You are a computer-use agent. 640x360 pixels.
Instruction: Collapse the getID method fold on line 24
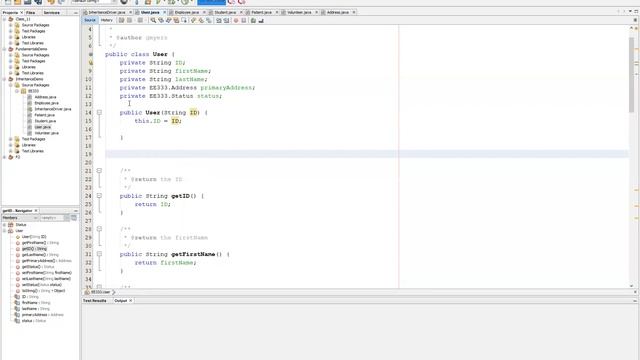[99, 196]
